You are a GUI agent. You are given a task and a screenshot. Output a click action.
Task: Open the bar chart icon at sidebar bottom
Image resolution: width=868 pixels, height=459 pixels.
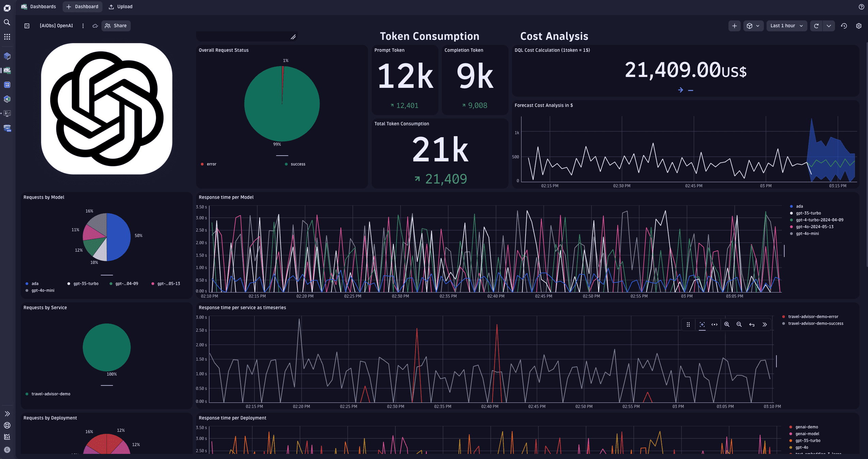pyautogui.click(x=7, y=437)
